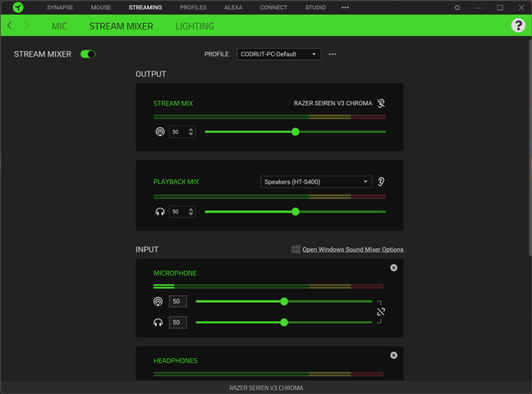Click Microphone stream volume slider handle
Viewport: 532px width, 394px height.
coord(284,301)
